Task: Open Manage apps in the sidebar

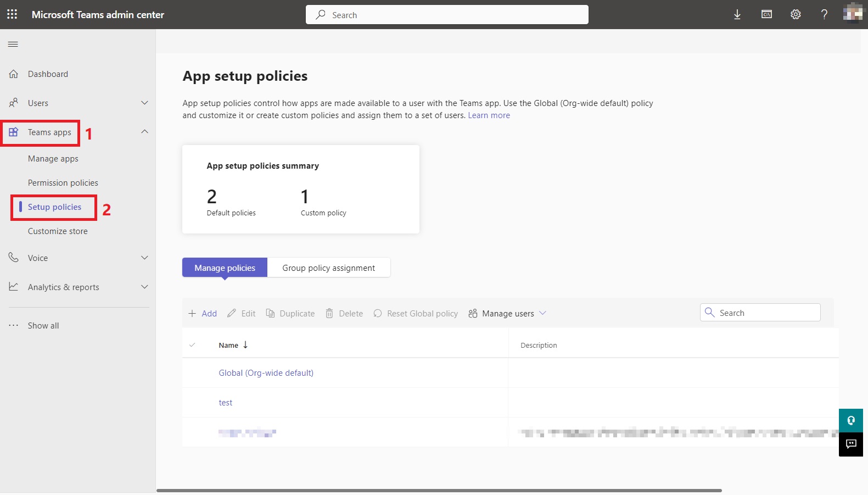Action: 53,159
